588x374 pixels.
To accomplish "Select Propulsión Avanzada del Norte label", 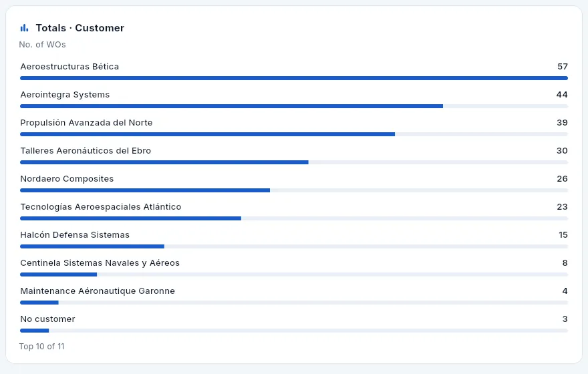I will pos(86,122).
